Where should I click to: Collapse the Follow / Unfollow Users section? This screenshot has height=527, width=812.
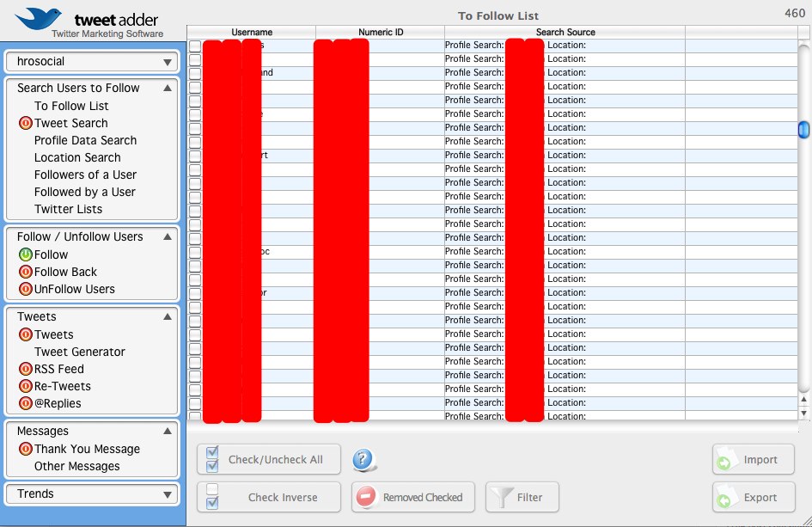[x=168, y=236]
